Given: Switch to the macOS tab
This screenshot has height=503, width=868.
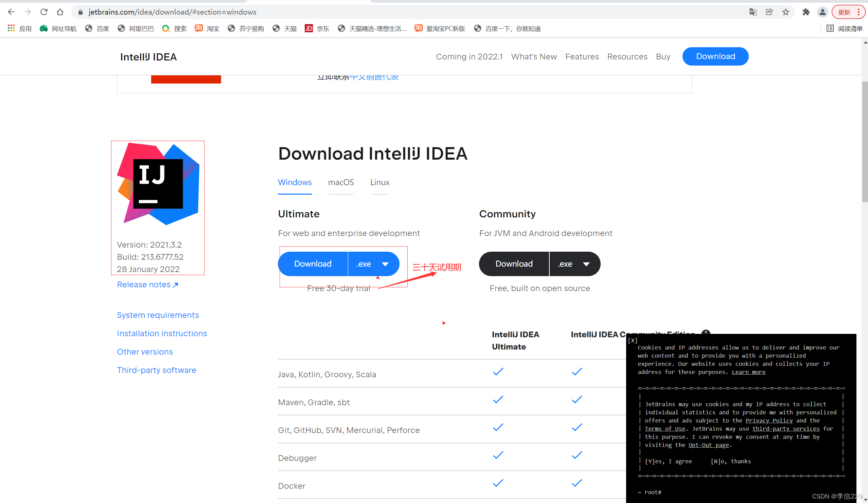Looking at the screenshot, I should [341, 182].
